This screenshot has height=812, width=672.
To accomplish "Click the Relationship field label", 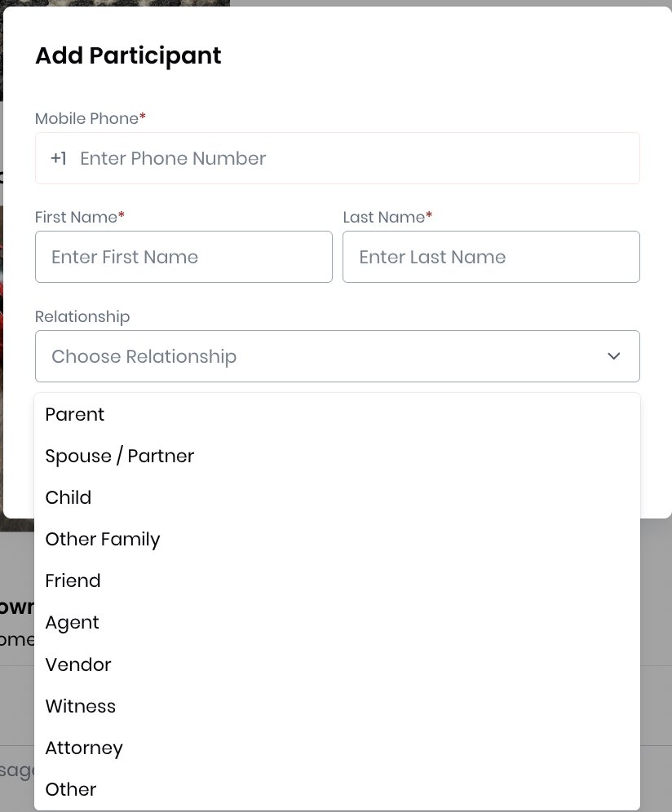I will click(82, 316).
